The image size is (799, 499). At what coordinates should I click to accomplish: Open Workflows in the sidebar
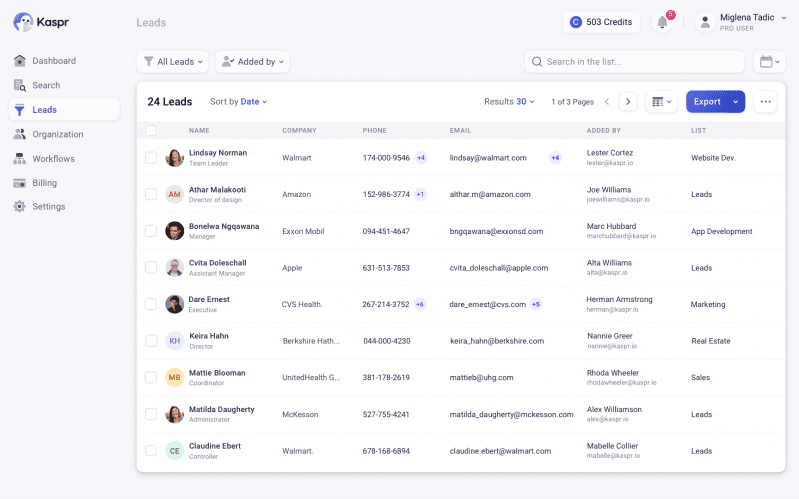53,158
